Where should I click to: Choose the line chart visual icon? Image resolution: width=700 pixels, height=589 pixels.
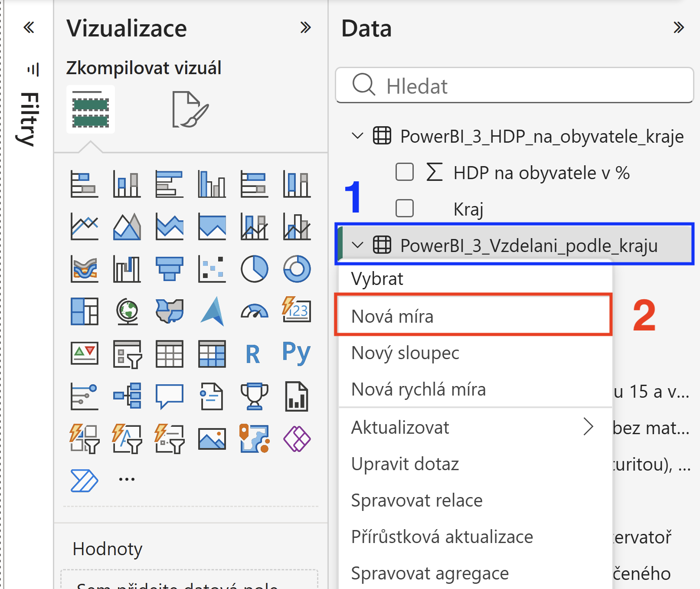84,226
